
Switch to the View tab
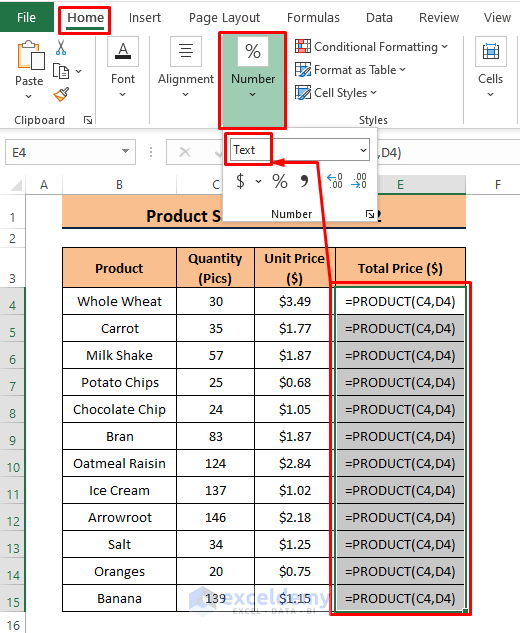click(497, 17)
